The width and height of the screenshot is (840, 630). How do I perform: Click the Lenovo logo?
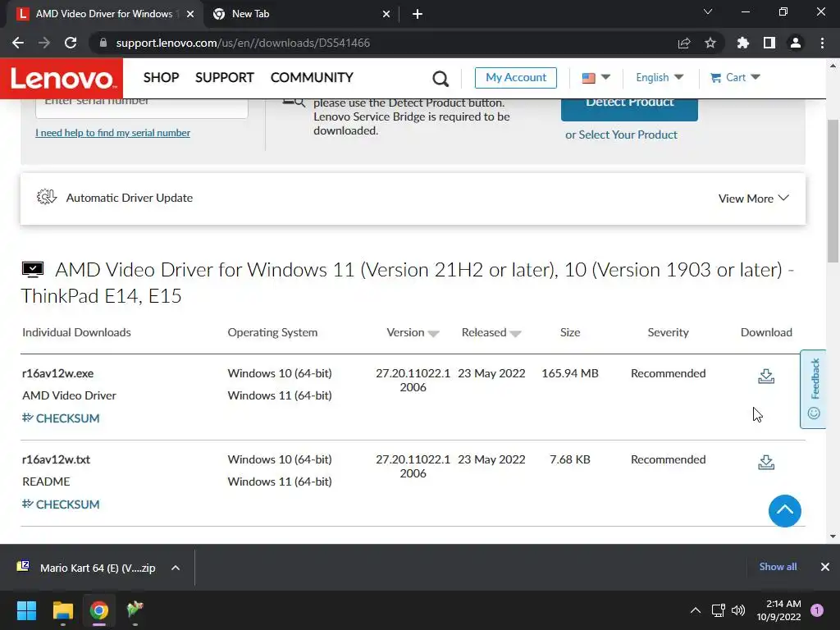click(62, 79)
